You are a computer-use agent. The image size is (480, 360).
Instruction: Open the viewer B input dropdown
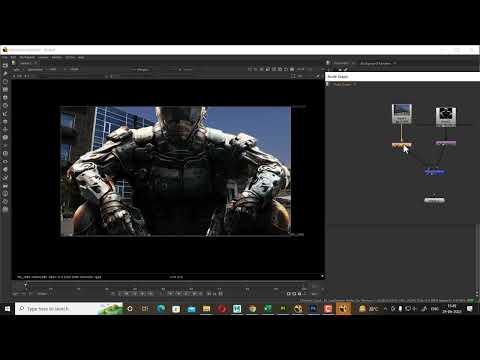187,69
